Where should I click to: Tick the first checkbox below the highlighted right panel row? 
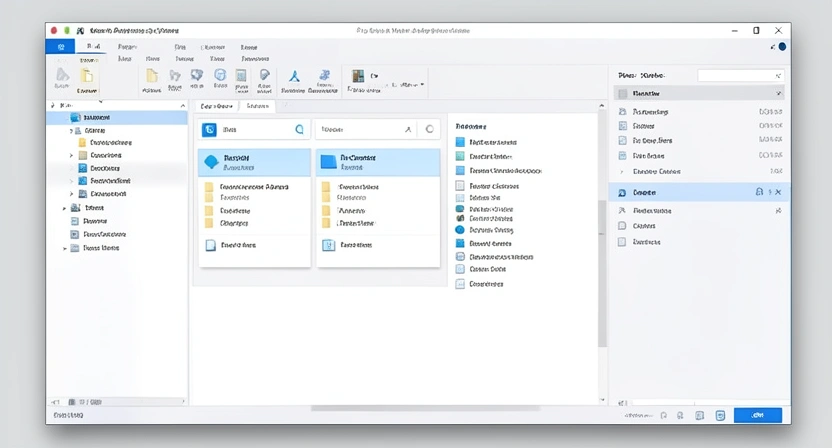(x=622, y=226)
